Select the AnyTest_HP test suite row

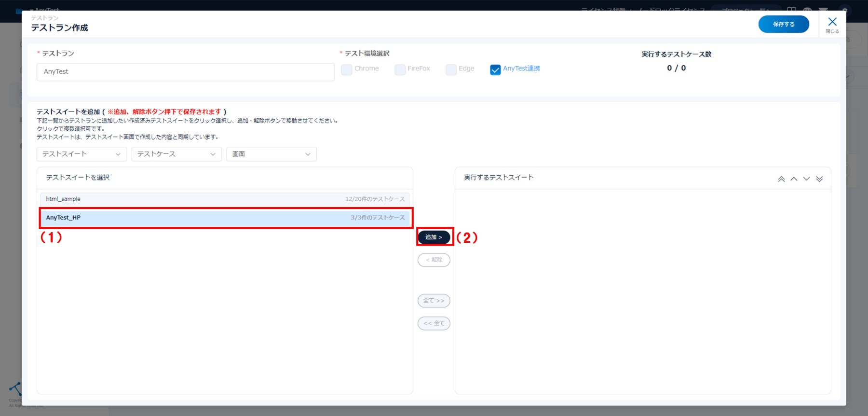225,218
